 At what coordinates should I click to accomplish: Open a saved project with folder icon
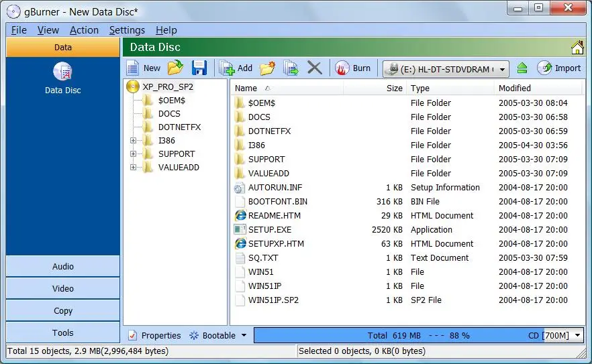click(x=175, y=68)
